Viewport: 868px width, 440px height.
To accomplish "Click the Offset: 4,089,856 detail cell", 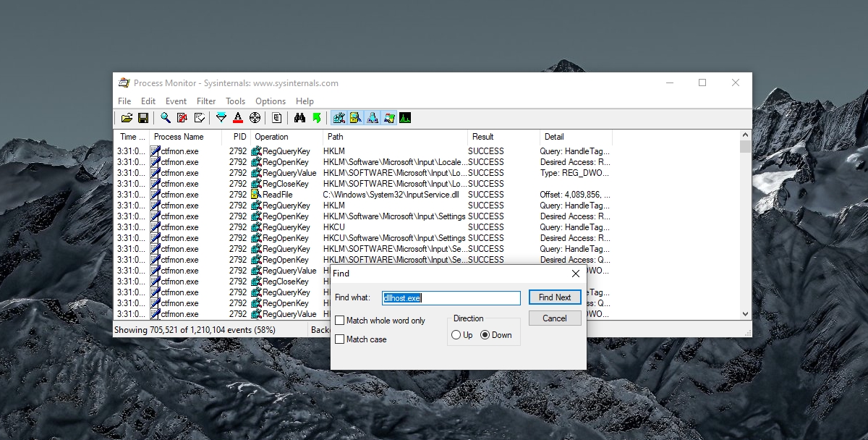I will point(575,195).
